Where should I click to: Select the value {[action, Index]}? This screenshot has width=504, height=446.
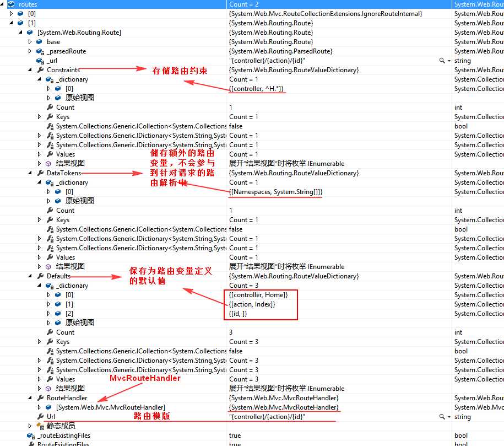click(252, 304)
